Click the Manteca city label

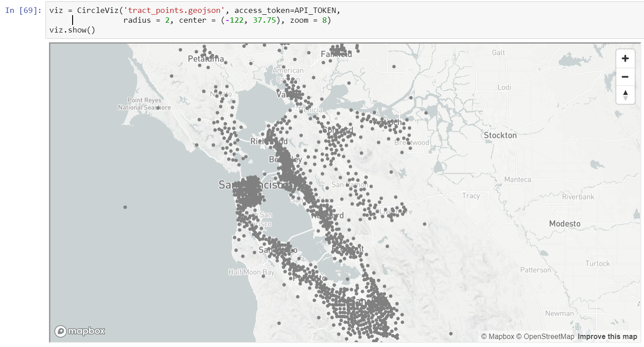click(x=518, y=180)
